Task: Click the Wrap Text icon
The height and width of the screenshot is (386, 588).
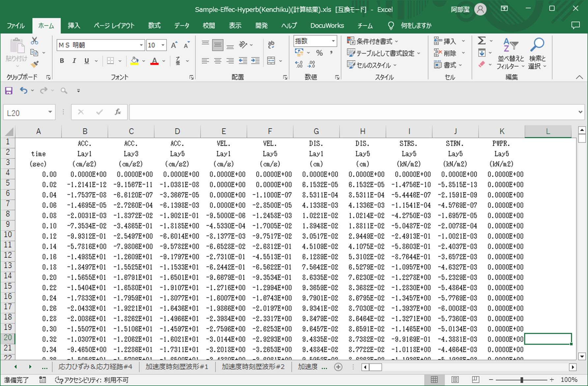Action: coord(271,45)
